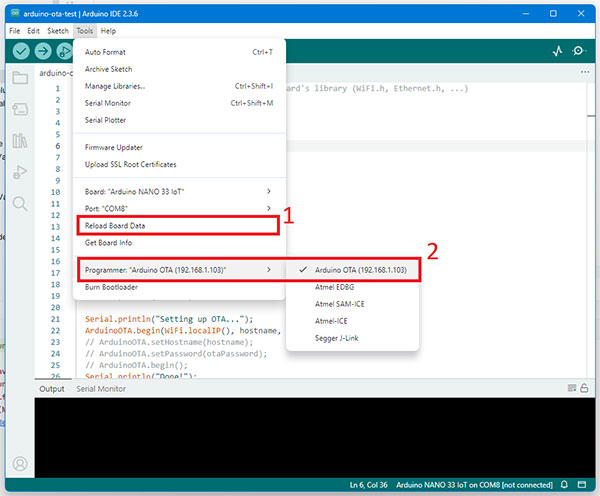Open Serial Monitor icon at toolbar right
The width and height of the screenshot is (600, 496).
pyautogui.click(x=579, y=51)
